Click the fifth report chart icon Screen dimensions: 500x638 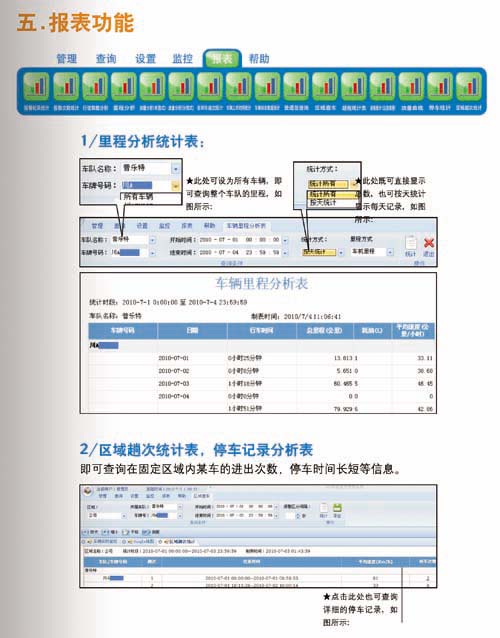click(152, 86)
